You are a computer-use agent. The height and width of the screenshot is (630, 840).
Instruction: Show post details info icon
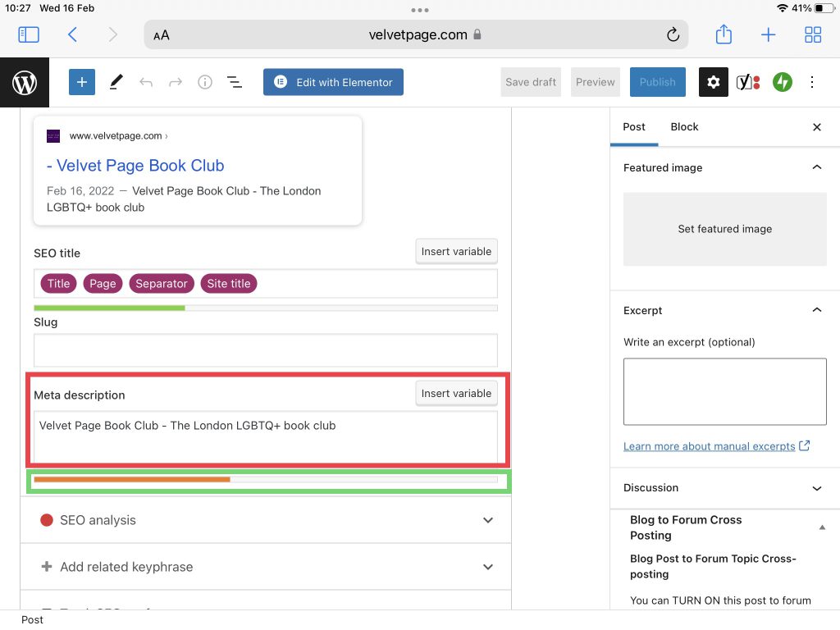[x=205, y=82]
